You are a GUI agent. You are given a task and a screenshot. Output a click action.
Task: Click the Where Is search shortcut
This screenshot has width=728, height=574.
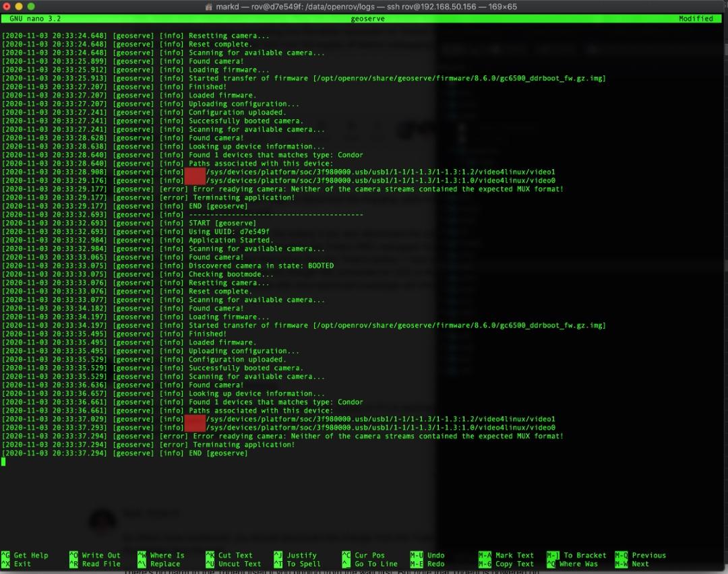[166, 555]
